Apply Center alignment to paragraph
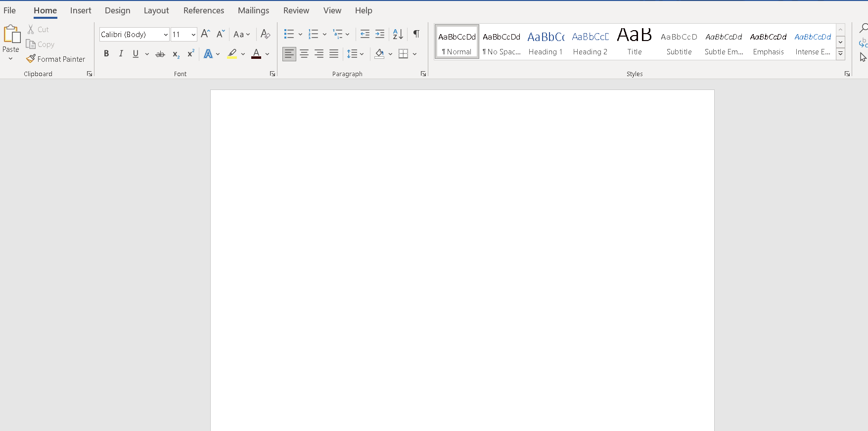 (x=304, y=54)
